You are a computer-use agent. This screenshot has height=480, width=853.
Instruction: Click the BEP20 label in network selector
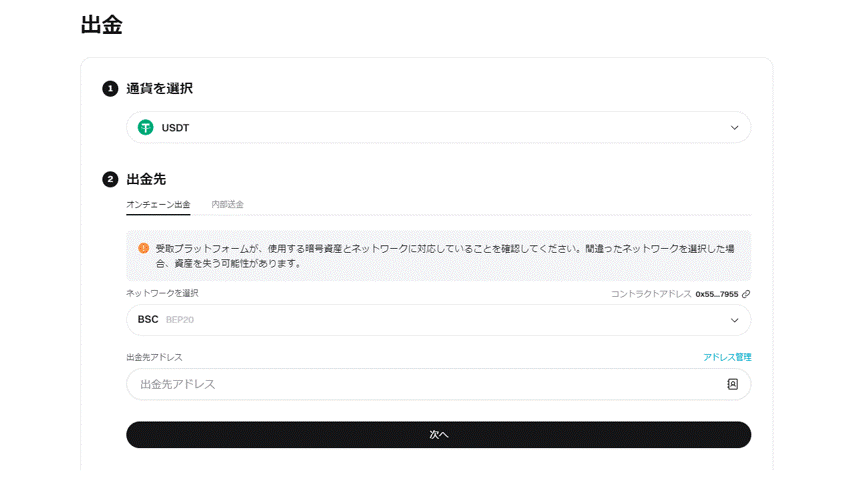pos(182,320)
